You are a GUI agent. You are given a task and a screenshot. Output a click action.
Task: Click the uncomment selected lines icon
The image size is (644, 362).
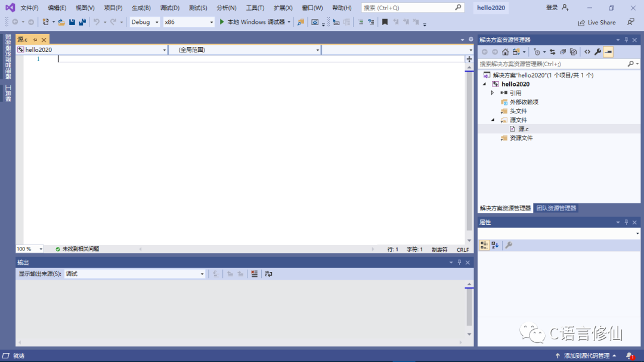pos(371,22)
